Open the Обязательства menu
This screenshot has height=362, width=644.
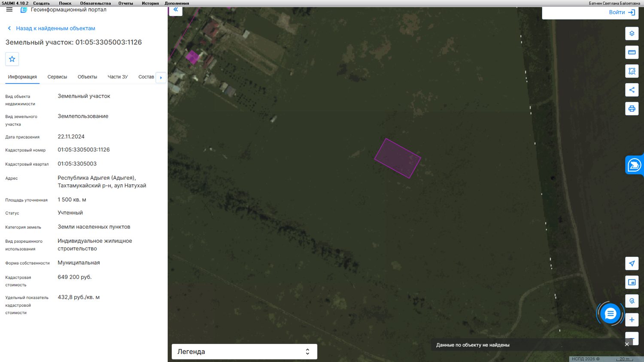point(95,3)
